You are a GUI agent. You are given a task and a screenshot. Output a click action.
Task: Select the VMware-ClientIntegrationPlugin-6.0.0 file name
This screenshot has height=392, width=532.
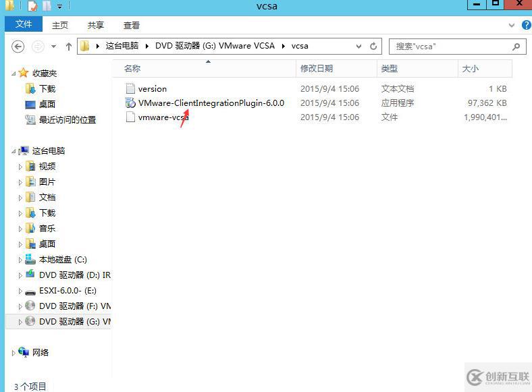pyautogui.click(x=211, y=103)
